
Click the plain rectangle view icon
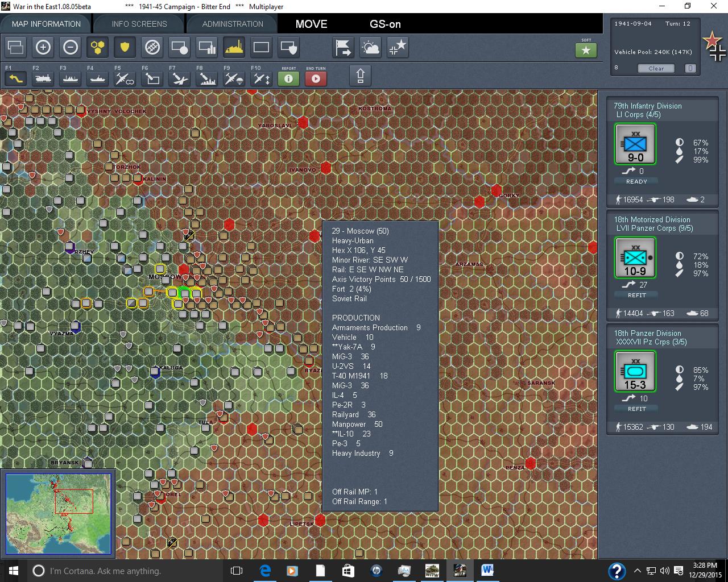click(x=261, y=47)
